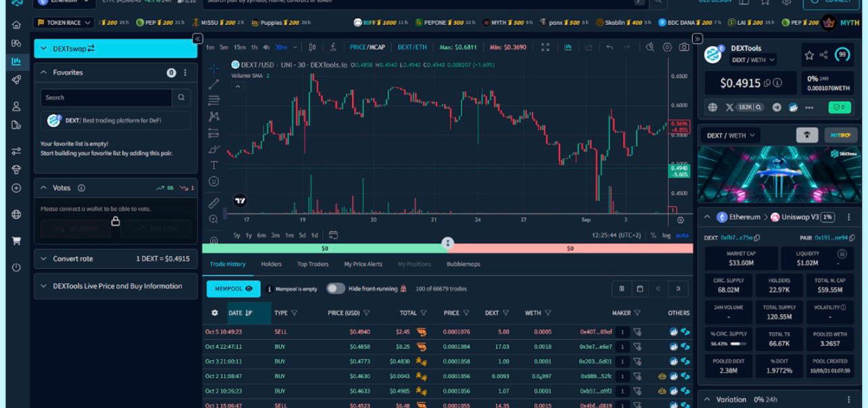This screenshot has height=408, width=868.
Task: Click the Favorites search input field
Action: coord(106,97)
